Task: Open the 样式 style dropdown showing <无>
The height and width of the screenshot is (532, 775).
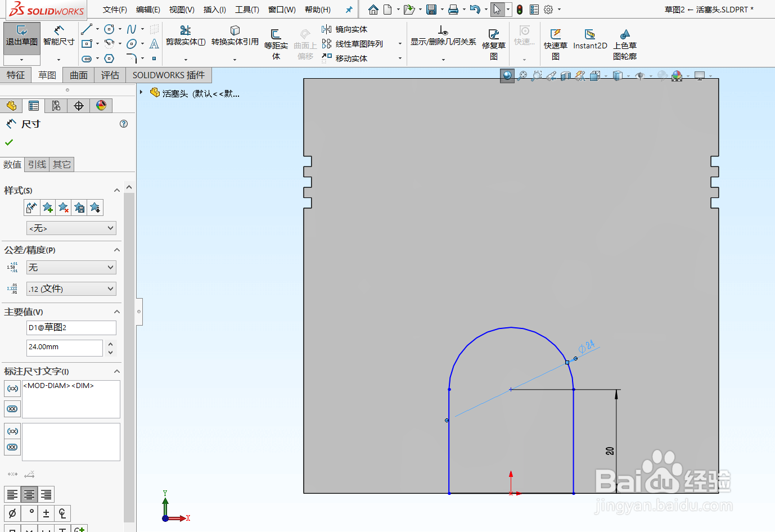Action: click(x=71, y=228)
